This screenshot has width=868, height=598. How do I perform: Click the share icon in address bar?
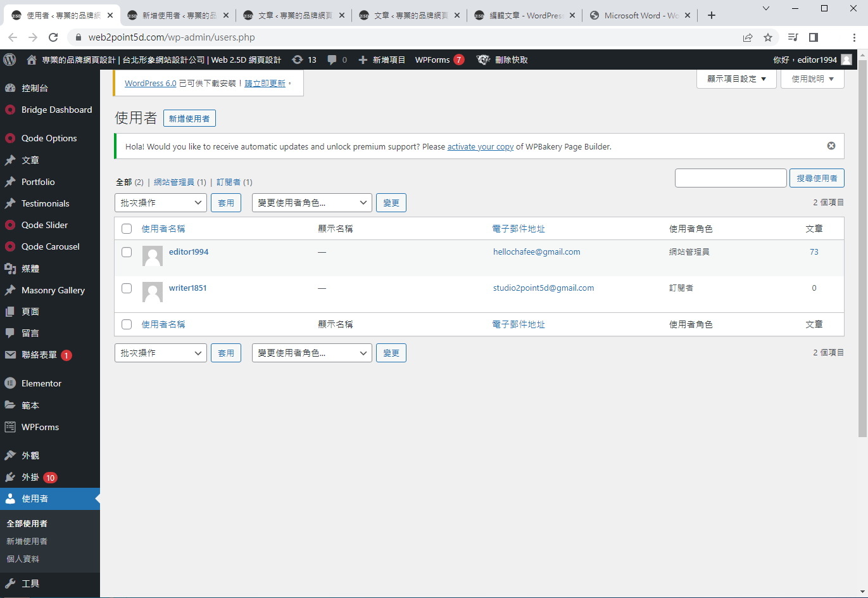(748, 37)
